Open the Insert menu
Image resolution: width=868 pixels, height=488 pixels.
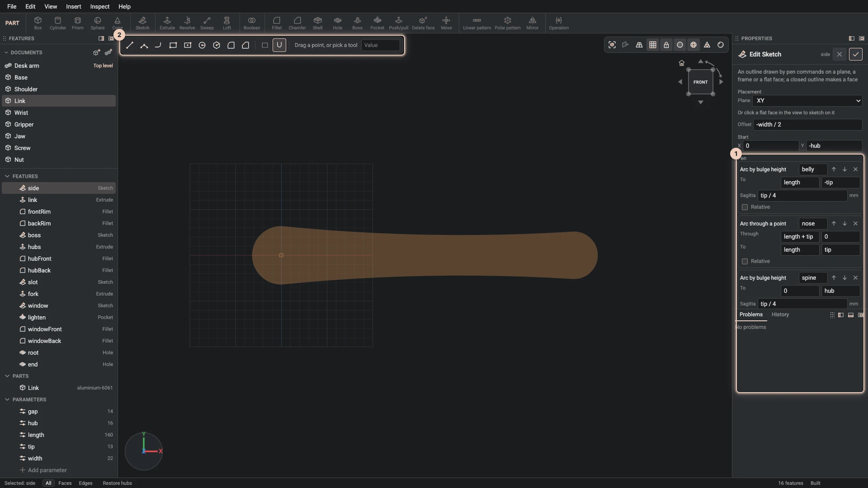[74, 6]
